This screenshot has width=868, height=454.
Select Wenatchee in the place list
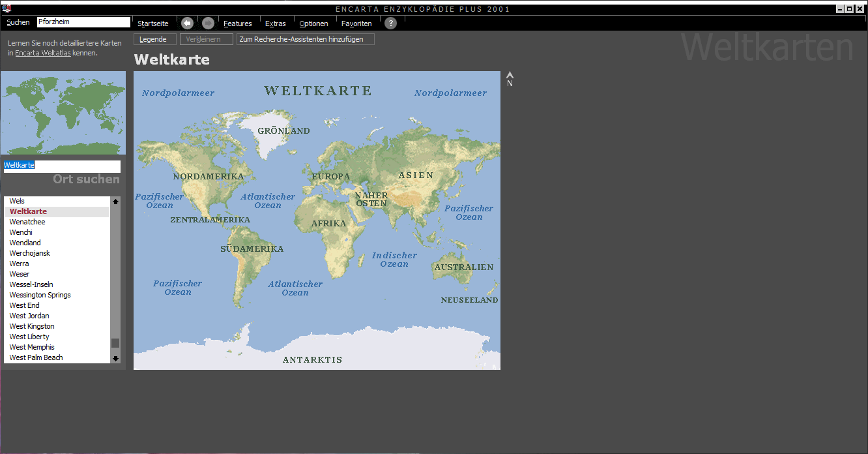27,222
